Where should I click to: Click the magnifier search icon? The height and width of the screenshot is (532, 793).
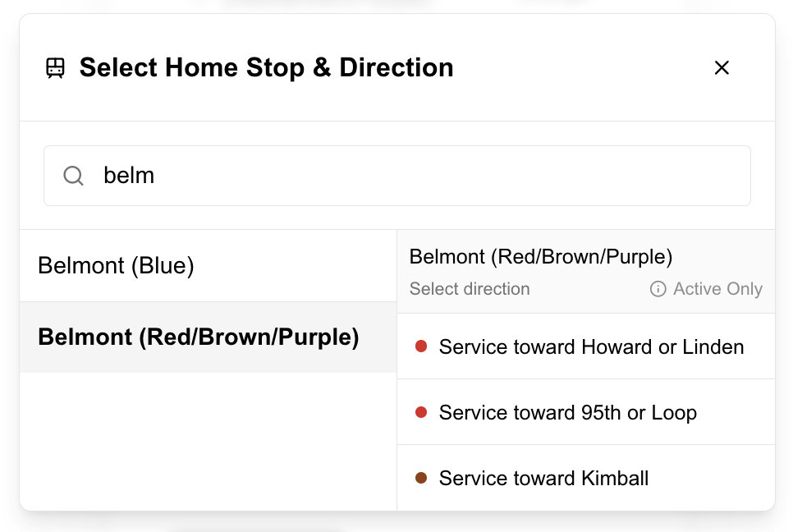[x=74, y=176]
